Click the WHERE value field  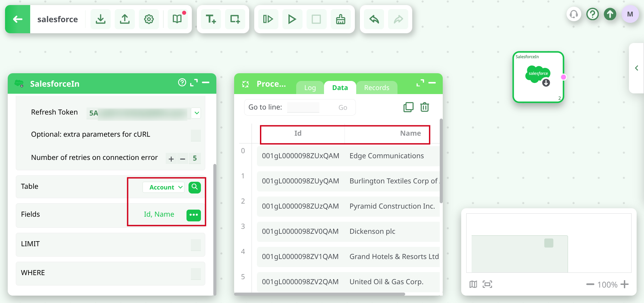[196, 274]
